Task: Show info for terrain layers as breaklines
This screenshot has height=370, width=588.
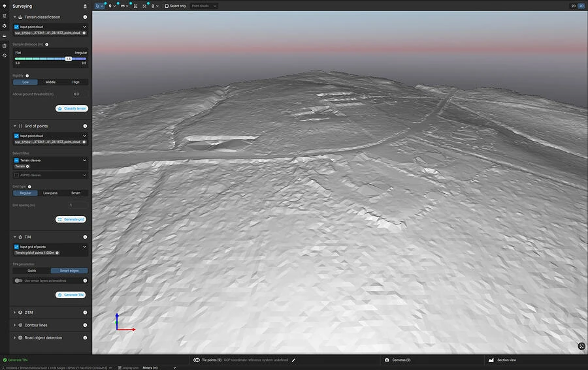Action: (x=85, y=281)
